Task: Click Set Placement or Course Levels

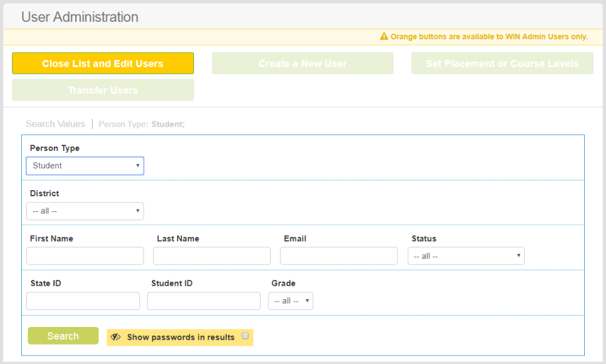Action: point(502,63)
